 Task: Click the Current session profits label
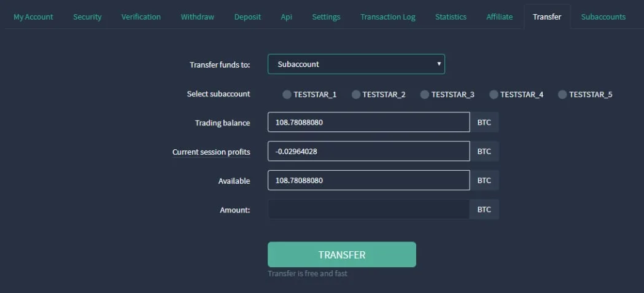211,152
